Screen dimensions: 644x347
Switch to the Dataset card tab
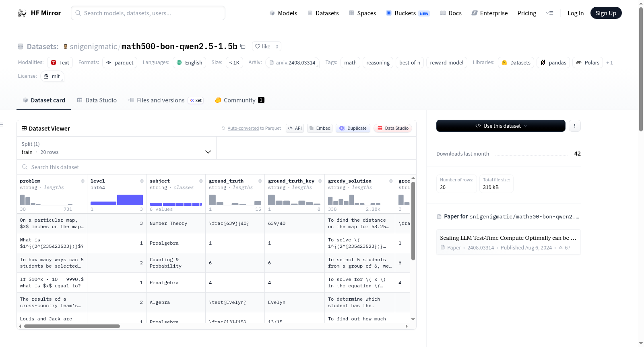[44, 100]
